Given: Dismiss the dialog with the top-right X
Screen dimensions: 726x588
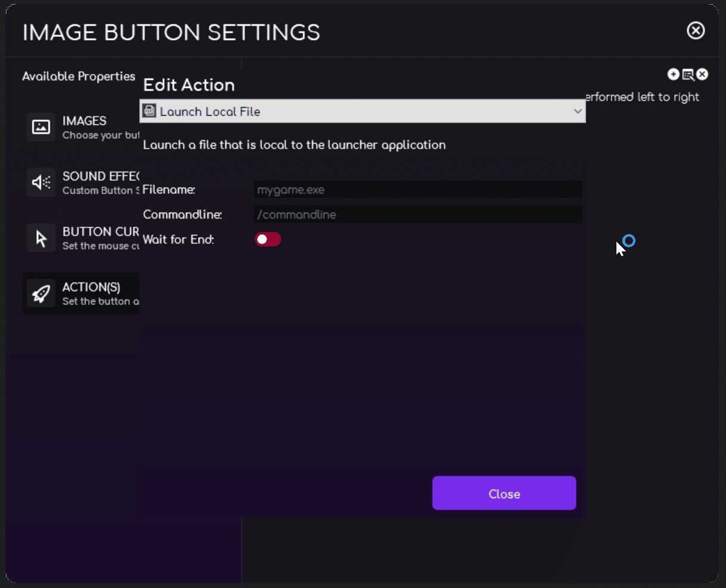Looking at the screenshot, I should pos(695,30).
